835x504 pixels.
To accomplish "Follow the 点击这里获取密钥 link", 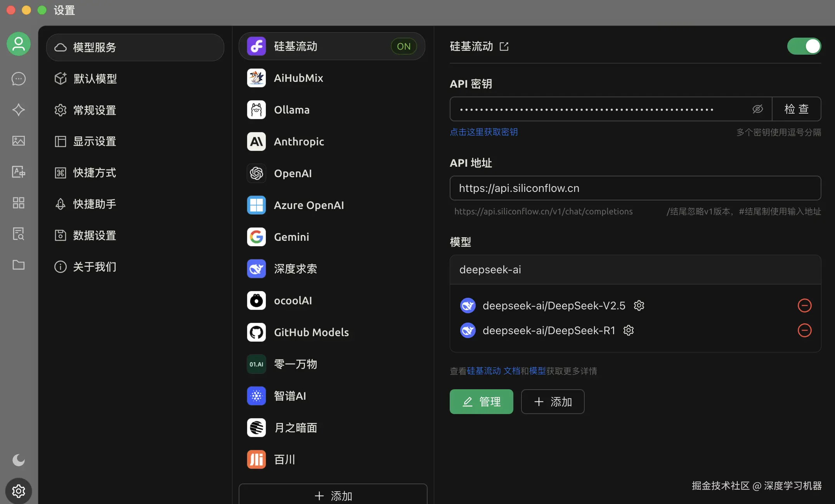I will coord(483,132).
